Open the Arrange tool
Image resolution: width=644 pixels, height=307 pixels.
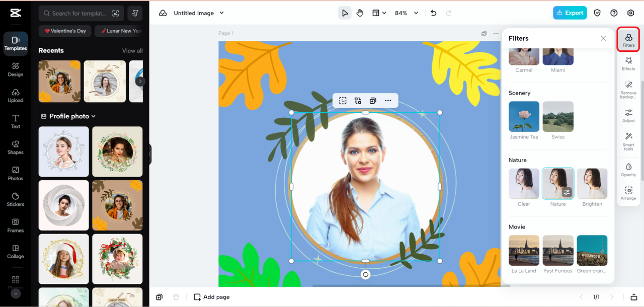[628, 193]
